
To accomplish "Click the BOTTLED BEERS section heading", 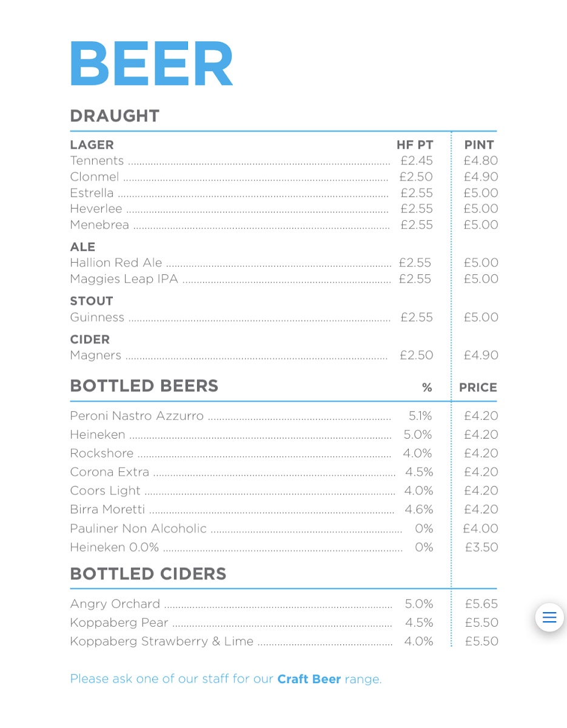I will [144, 386].
